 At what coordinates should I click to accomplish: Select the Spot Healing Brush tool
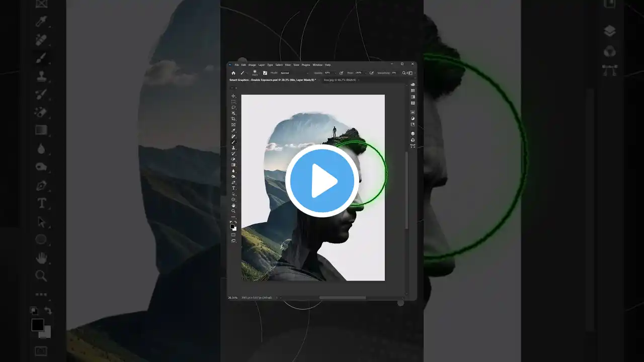pos(233,136)
